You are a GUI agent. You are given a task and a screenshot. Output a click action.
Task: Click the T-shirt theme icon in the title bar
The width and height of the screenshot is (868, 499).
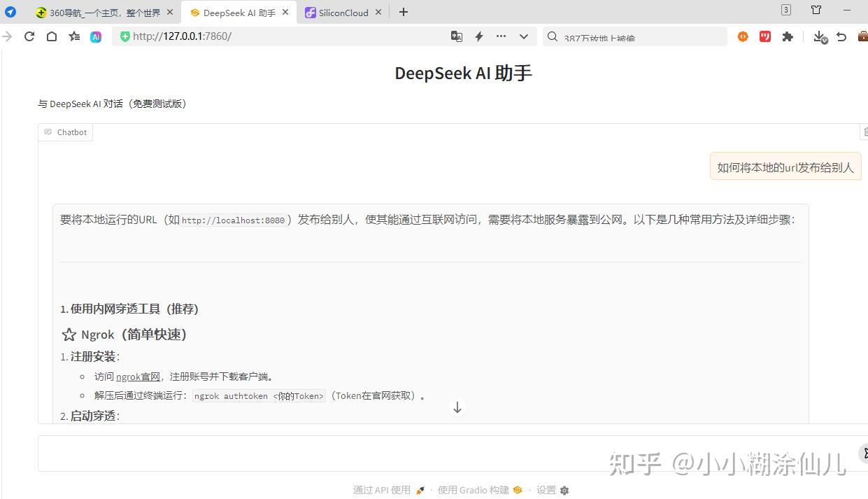[816, 11]
